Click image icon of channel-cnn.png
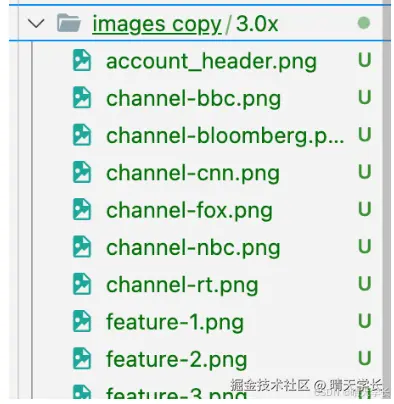 point(82,172)
